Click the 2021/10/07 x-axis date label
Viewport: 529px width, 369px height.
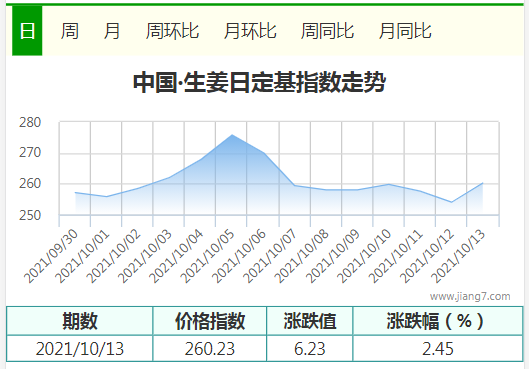point(270,256)
